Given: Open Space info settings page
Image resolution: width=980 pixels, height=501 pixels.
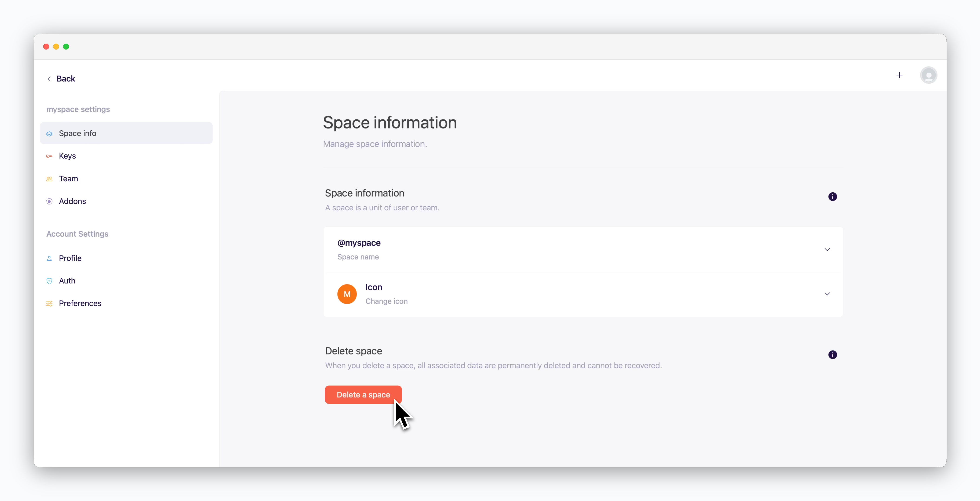Looking at the screenshot, I should [x=126, y=133].
